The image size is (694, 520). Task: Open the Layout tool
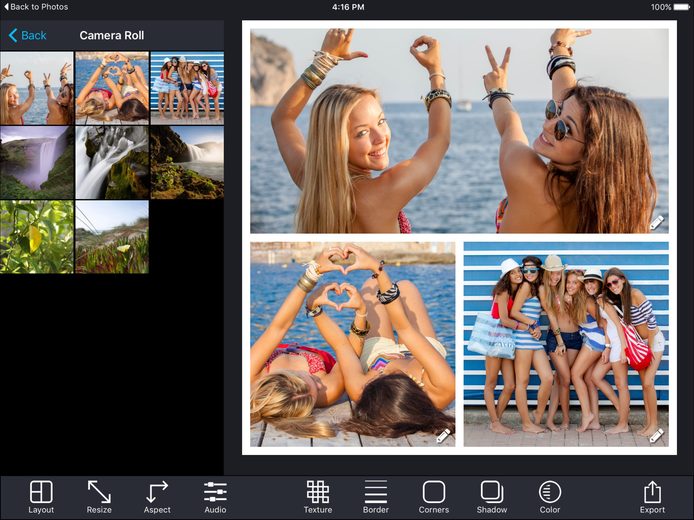point(41,497)
